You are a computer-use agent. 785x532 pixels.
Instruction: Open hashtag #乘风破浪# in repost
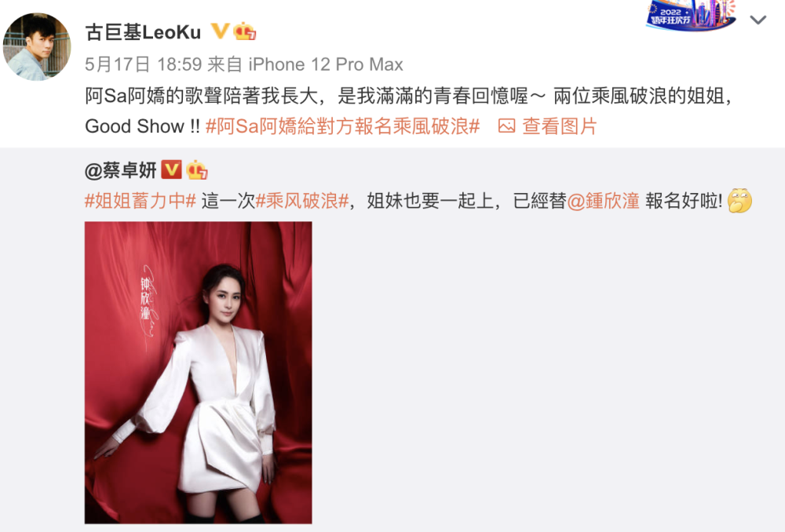point(302,201)
